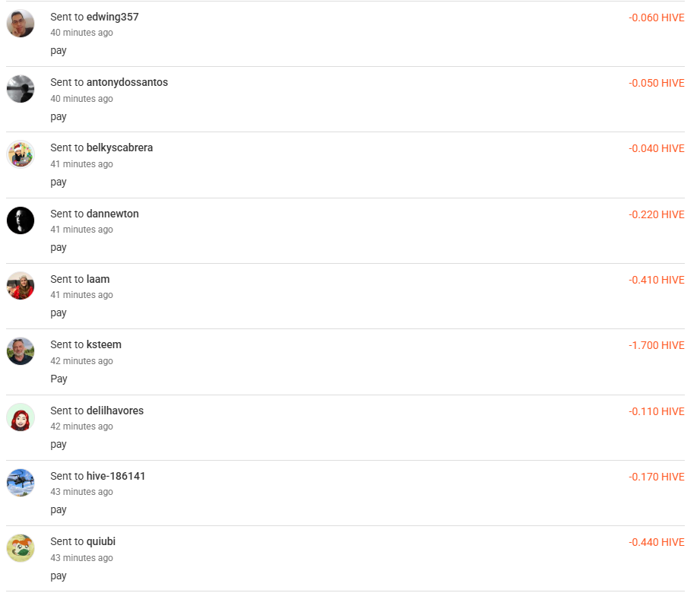Click laam's profile picture

coord(21,286)
